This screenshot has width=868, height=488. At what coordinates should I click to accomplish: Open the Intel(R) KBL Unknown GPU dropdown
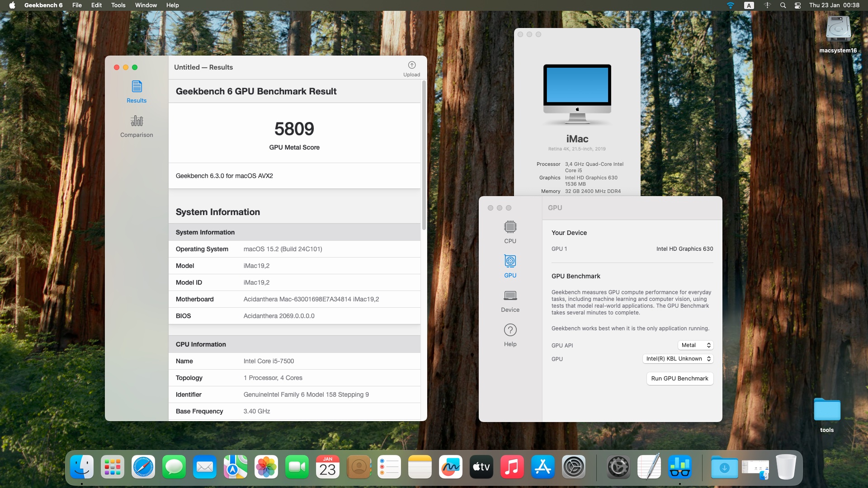click(678, 359)
